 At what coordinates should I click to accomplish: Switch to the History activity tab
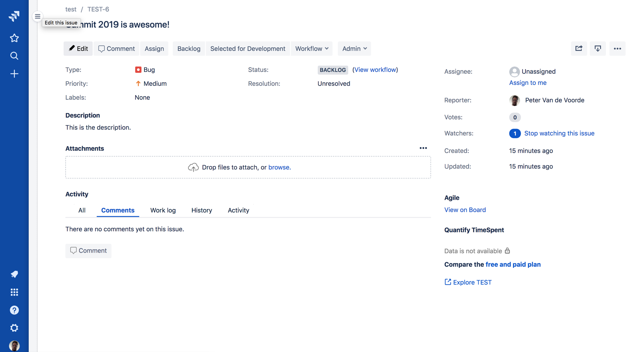coord(202,210)
